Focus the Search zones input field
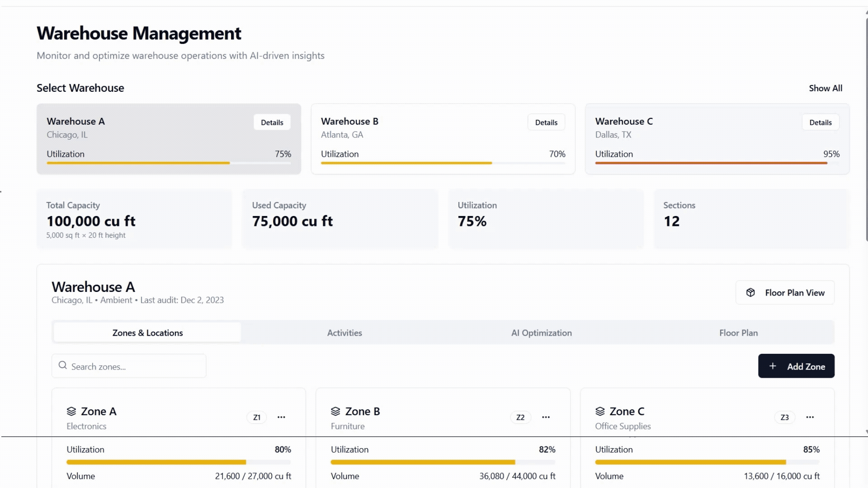The width and height of the screenshot is (868, 488). [136, 366]
